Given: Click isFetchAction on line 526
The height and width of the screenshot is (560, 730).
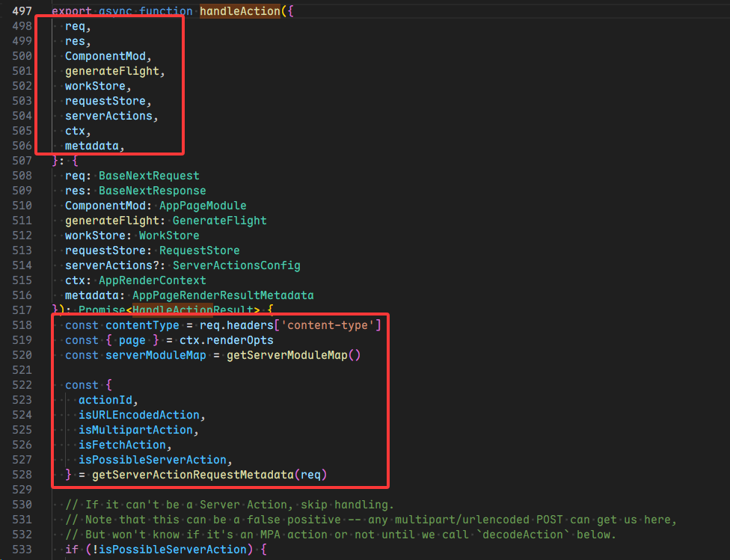Looking at the screenshot, I should coord(122,445).
